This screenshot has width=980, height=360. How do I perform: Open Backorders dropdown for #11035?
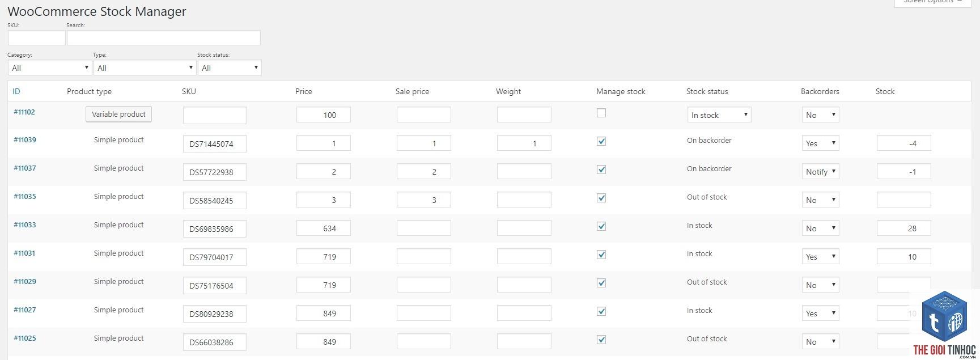[x=820, y=200]
